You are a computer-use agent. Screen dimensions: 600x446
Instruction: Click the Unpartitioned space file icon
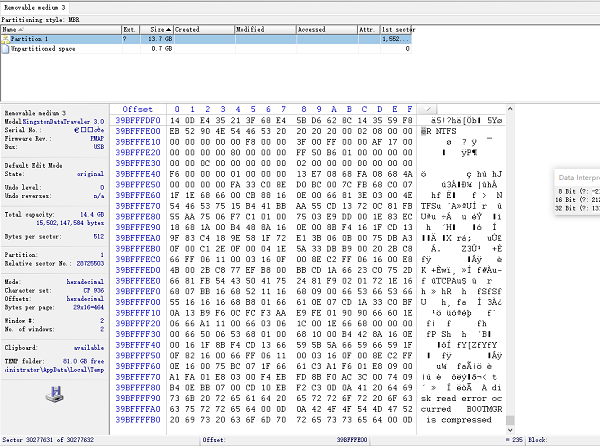tap(5, 49)
